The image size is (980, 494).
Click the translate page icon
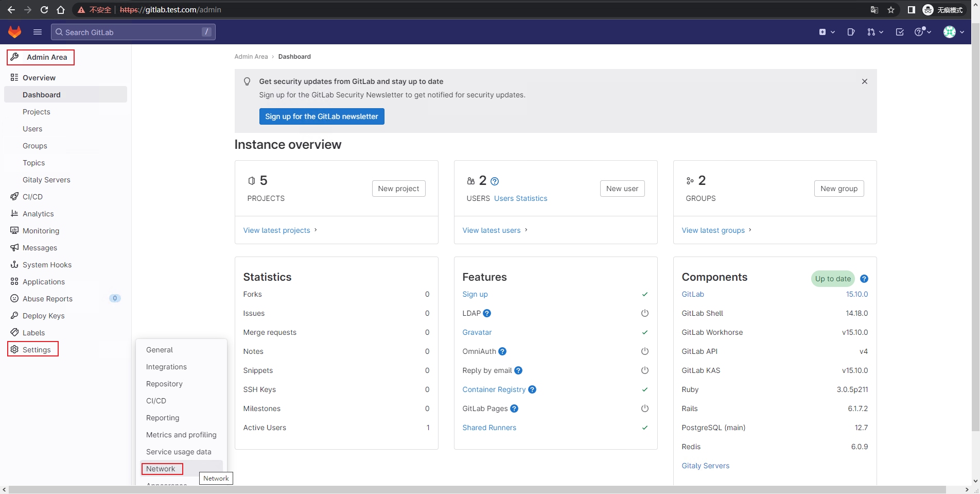(874, 10)
